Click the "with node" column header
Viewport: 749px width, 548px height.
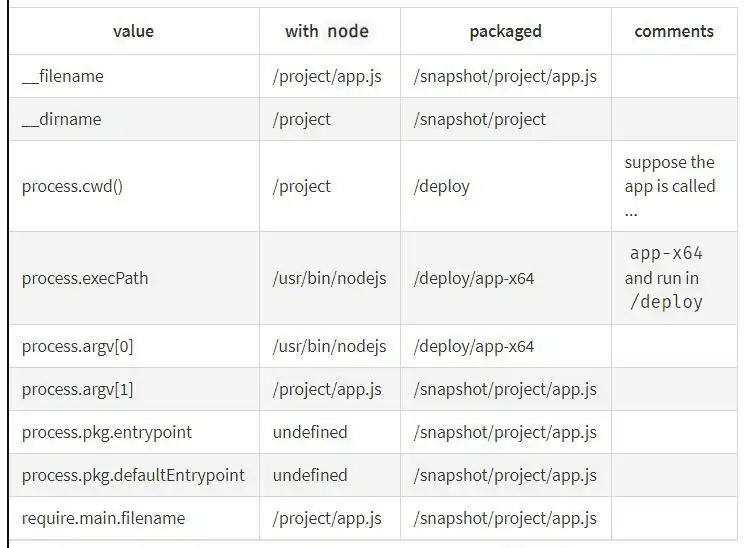(327, 31)
